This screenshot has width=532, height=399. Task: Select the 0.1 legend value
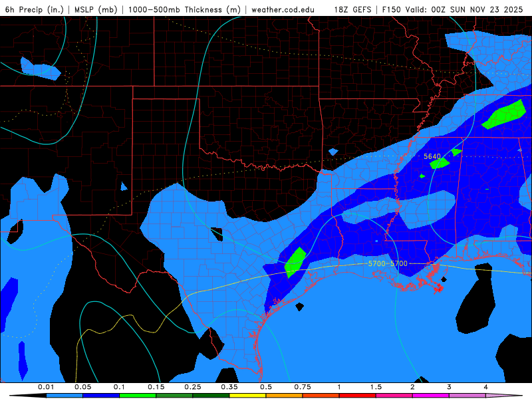tap(119, 387)
